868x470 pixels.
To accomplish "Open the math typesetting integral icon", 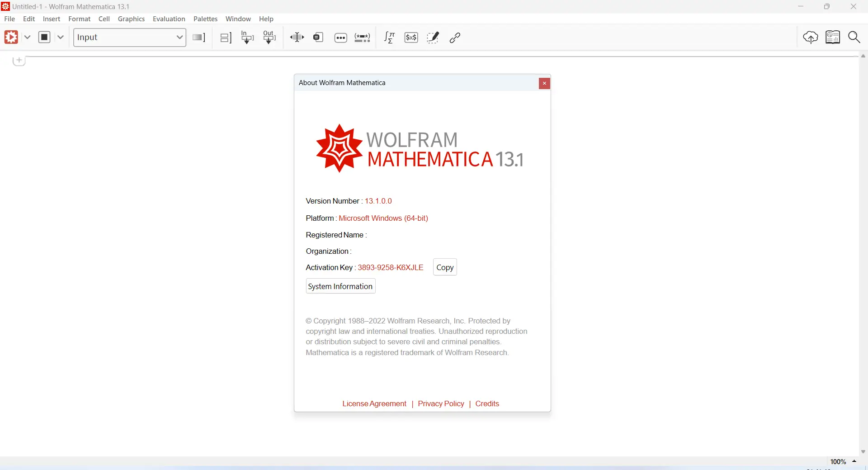I will 389,38.
